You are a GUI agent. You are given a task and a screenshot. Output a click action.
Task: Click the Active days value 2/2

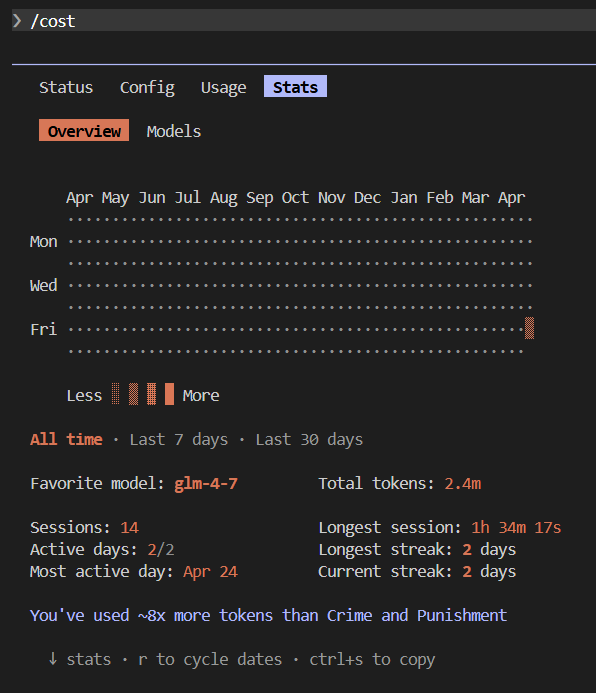click(x=161, y=549)
